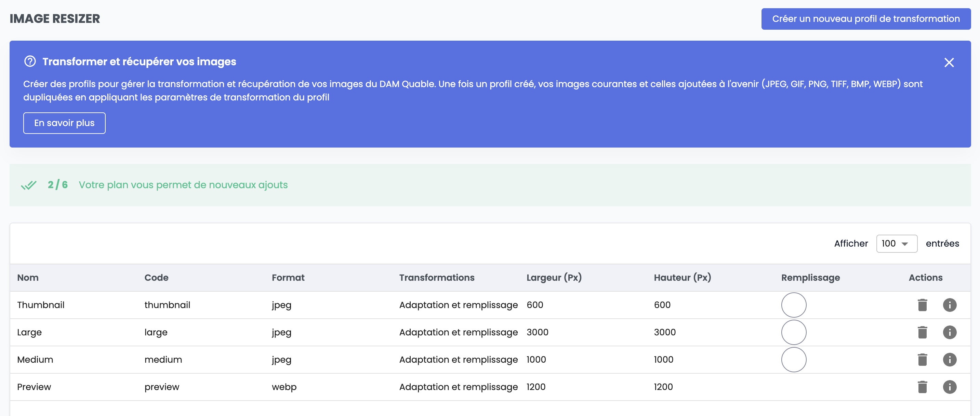
Task: Click the jpeg format cell in Thumbnail row
Action: 281,305
